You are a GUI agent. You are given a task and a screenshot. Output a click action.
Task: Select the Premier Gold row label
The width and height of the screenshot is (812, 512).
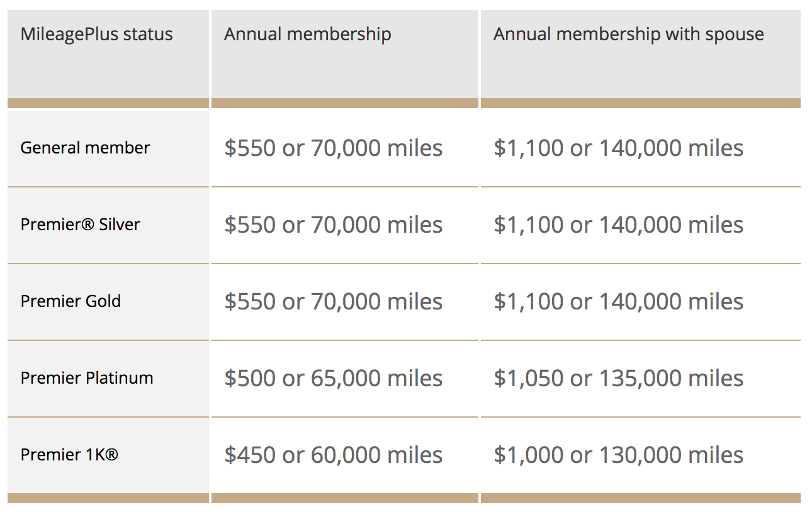click(70, 301)
